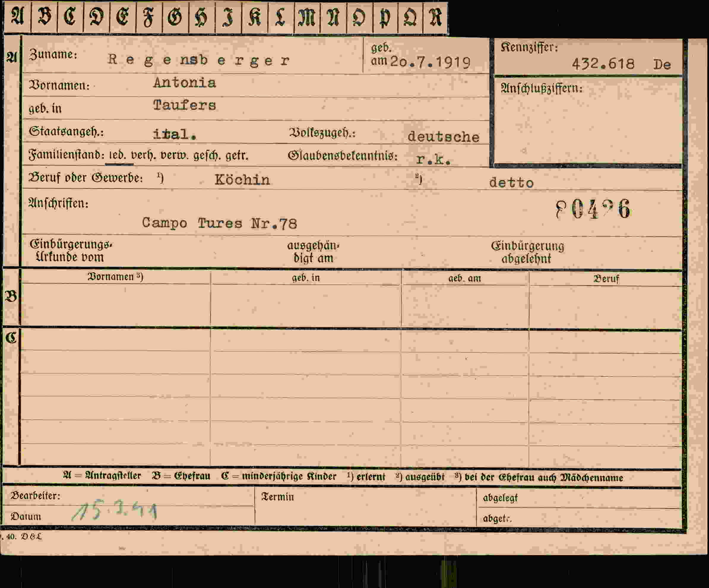Click the 'Anschlußziffern:' label
The image size is (709, 588).
[x=542, y=88]
